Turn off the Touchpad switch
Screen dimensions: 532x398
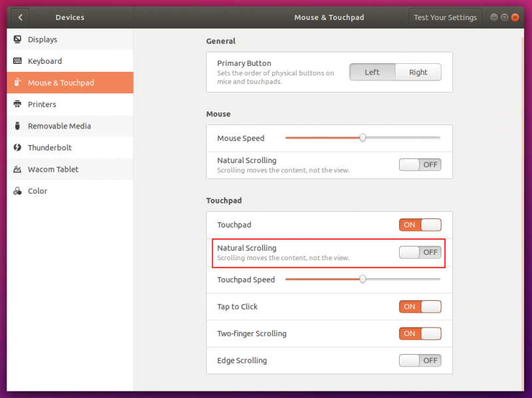(x=420, y=225)
